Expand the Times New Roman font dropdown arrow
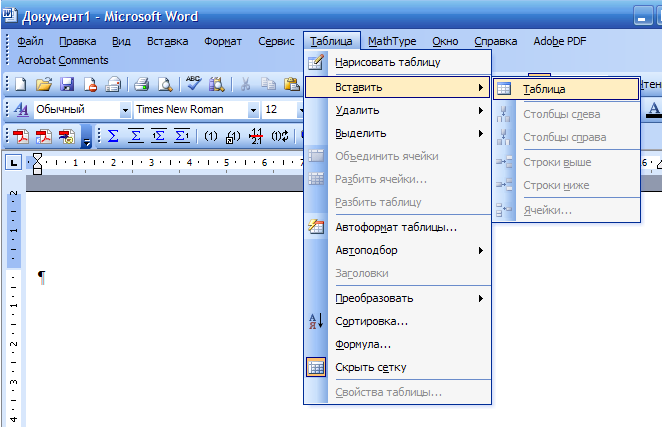 click(253, 110)
